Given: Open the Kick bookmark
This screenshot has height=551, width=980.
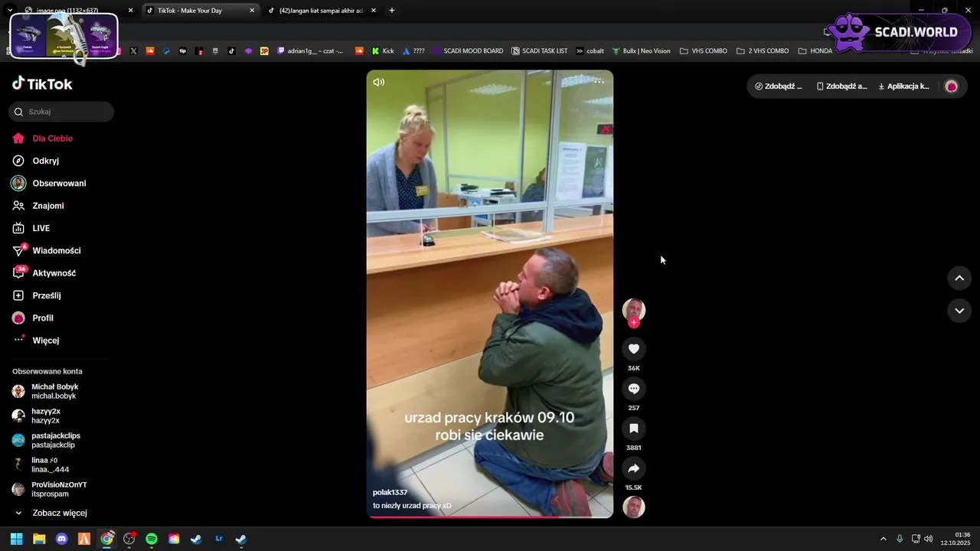Looking at the screenshot, I should [x=383, y=51].
